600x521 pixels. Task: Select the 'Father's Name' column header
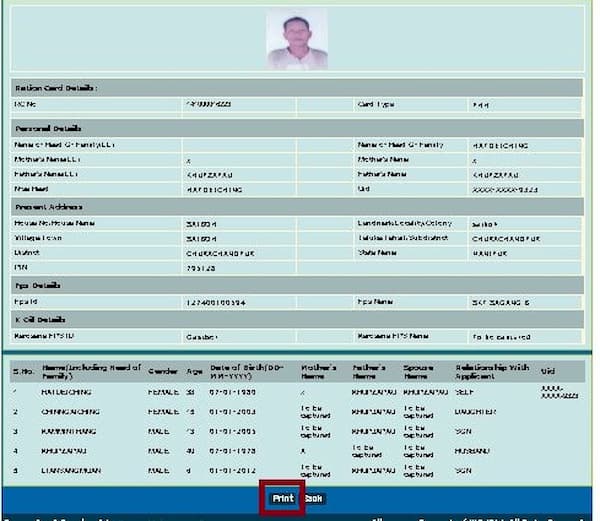tap(369, 371)
